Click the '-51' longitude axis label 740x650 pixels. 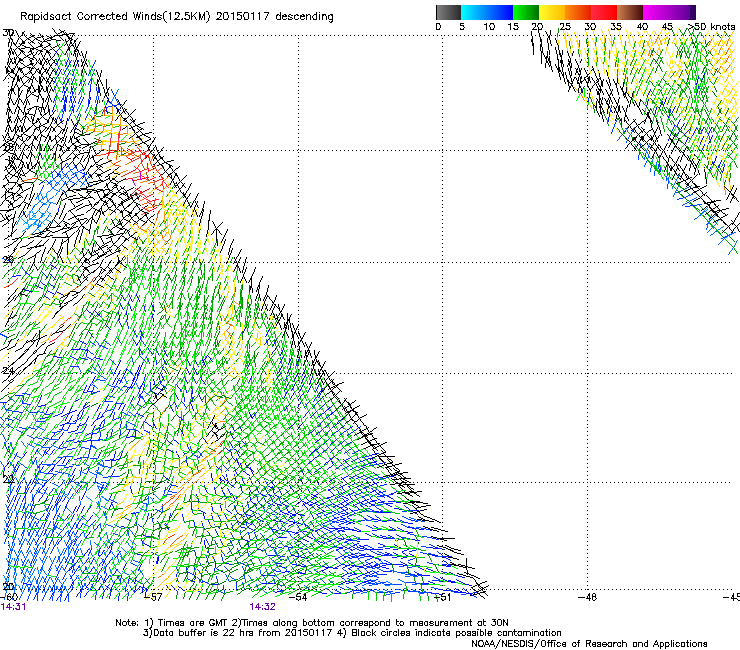click(x=442, y=597)
